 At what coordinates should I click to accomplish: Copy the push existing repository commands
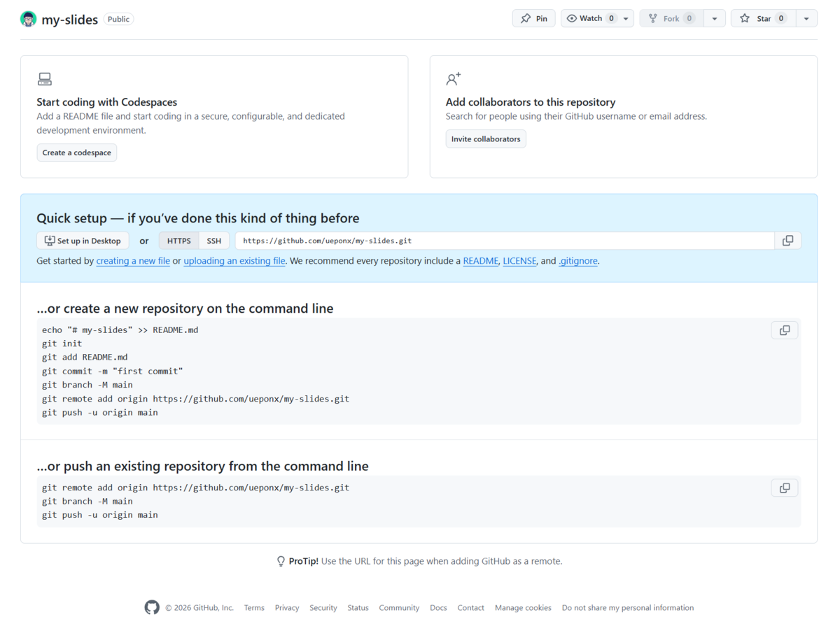coord(785,488)
